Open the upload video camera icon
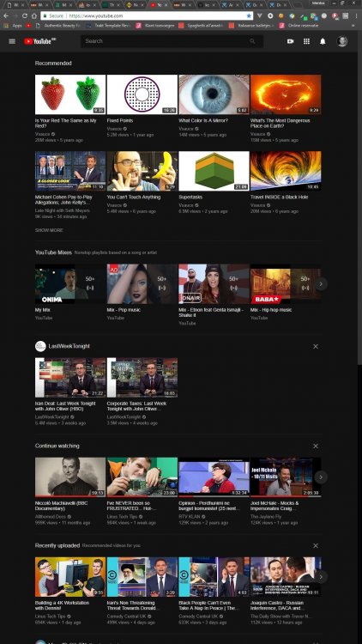The image size is (362, 644). [291, 41]
